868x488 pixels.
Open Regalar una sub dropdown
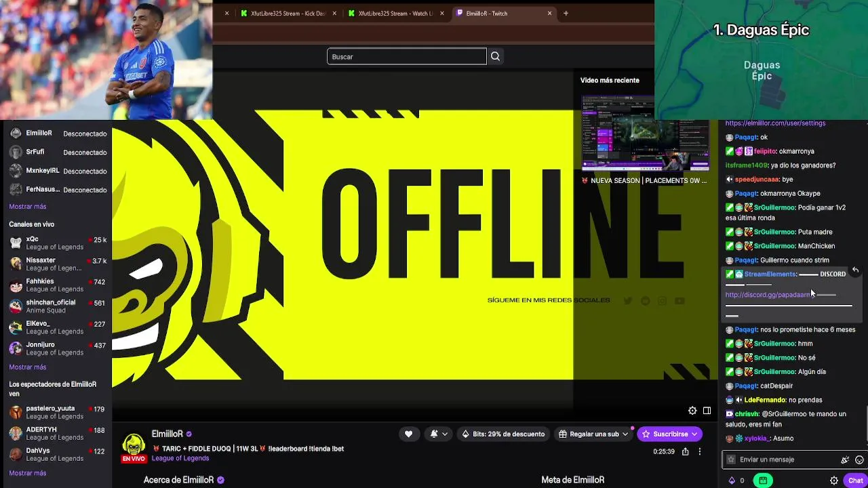click(594, 434)
